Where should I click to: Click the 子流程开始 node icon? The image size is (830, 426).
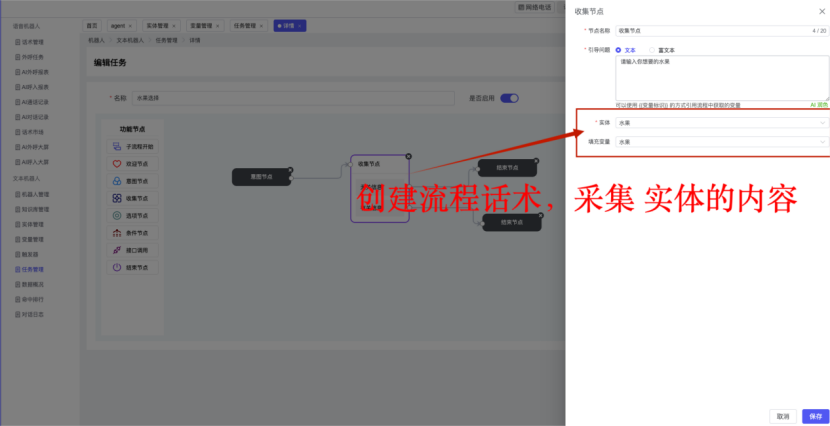117,146
